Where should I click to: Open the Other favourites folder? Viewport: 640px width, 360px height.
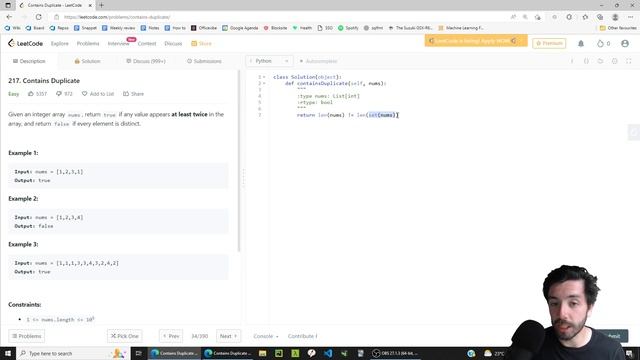618,28
